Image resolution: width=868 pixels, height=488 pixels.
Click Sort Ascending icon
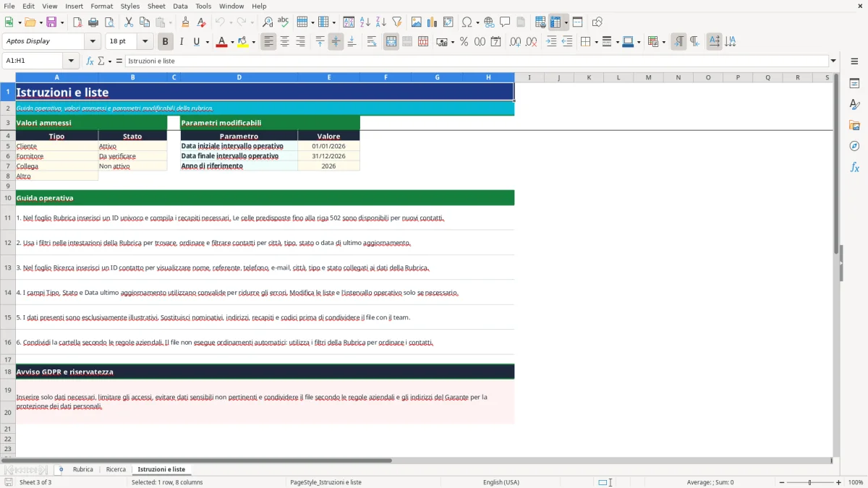[365, 22]
